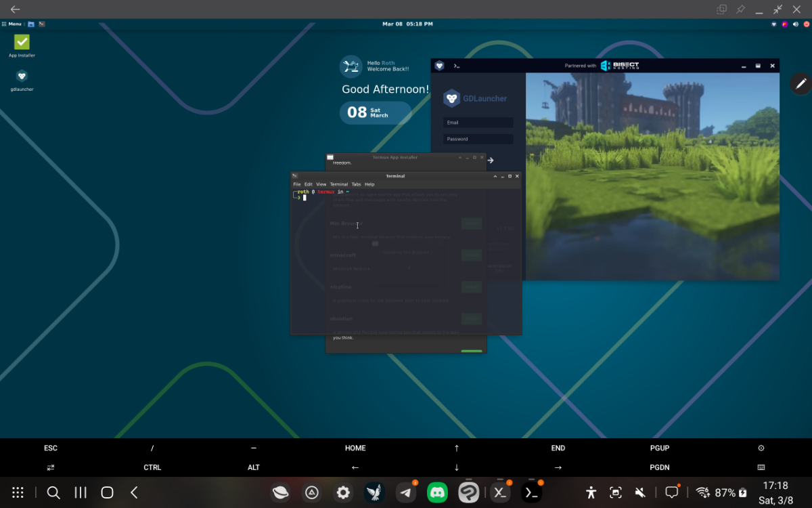
Task: Click the Mar 08 05:18 PM panel clock
Action: [407, 24]
